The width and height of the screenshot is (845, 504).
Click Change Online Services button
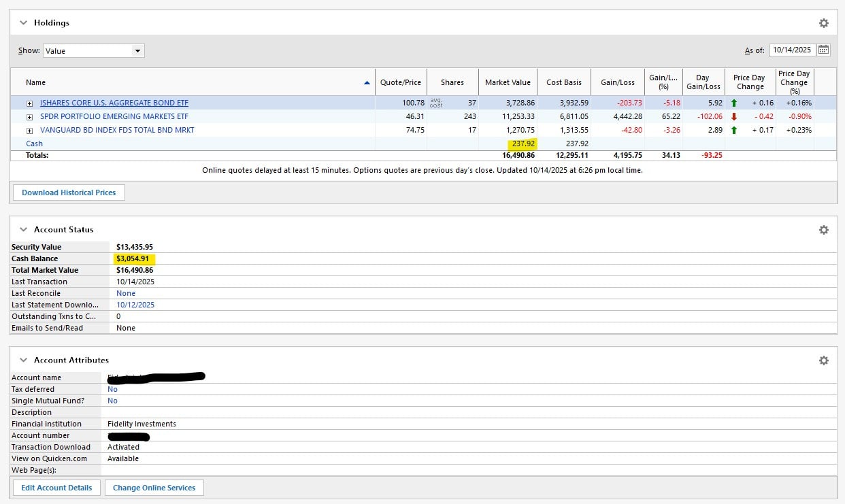tap(154, 488)
